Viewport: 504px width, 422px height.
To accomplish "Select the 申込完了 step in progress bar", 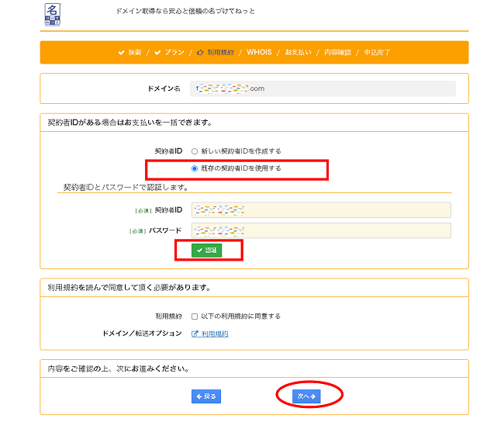I will tap(377, 53).
